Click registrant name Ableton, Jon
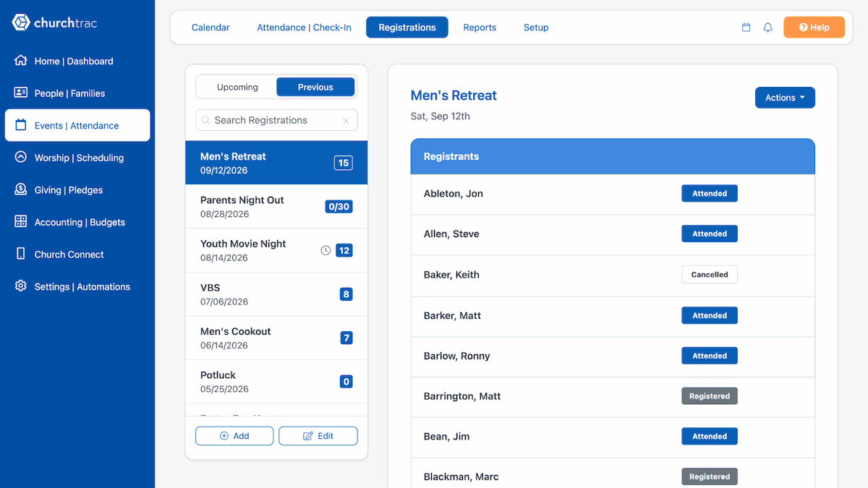 click(x=454, y=194)
